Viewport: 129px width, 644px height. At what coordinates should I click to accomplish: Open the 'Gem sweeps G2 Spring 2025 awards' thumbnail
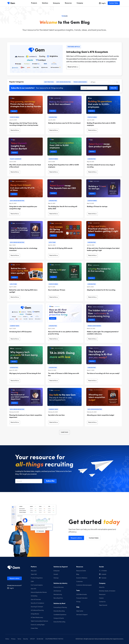(x=64, y=230)
